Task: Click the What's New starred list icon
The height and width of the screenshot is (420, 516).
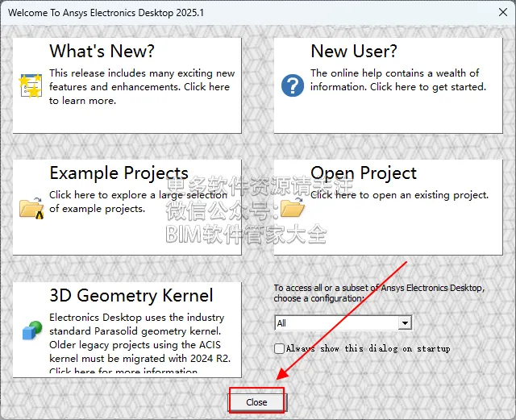Action: [31, 85]
